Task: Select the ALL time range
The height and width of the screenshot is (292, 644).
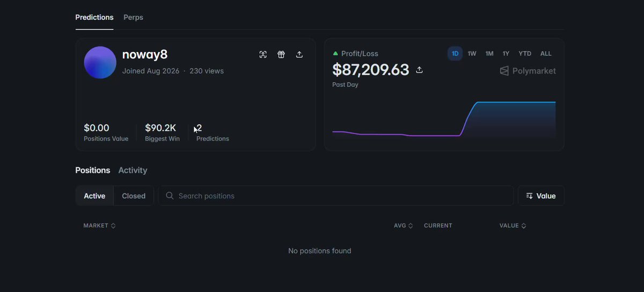Action: tap(546, 54)
